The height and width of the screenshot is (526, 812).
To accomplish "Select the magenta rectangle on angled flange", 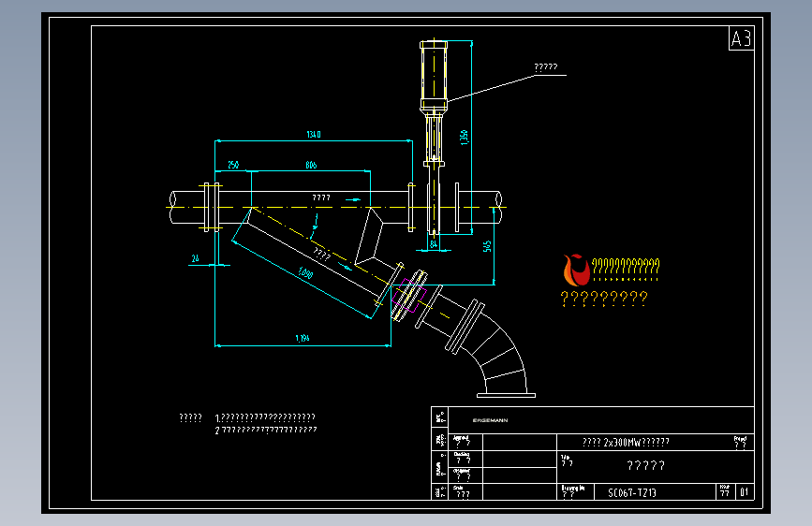I will tap(409, 296).
